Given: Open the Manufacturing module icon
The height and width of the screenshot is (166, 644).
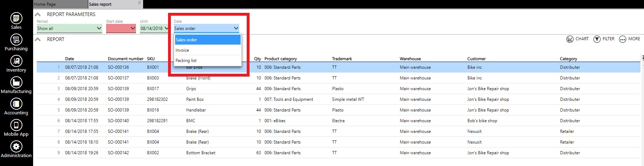Looking at the screenshot, I should pyautogui.click(x=16, y=82).
